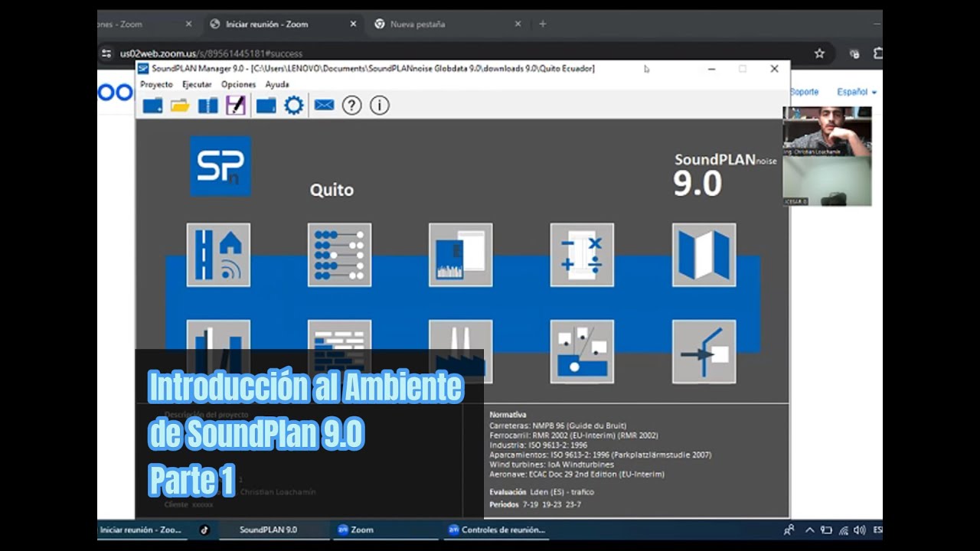
Task: Open a new browser tab with the plus
Action: click(542, 24)
